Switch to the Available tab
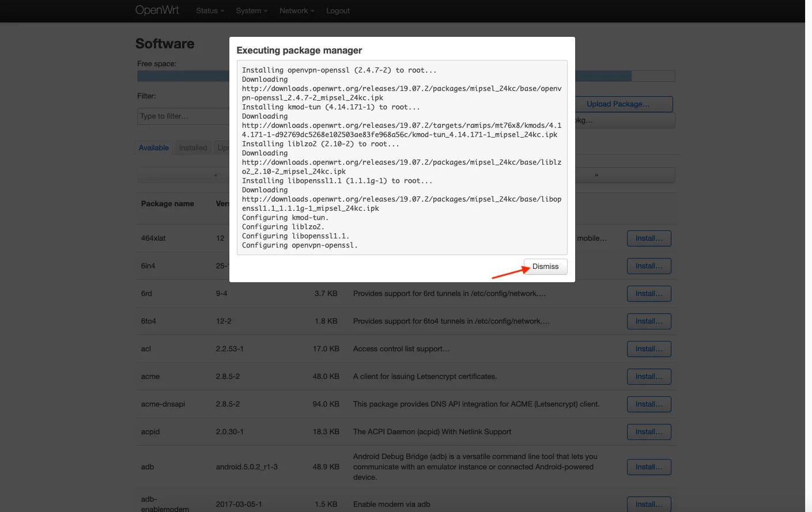Image resolution: width=812 pixels, height=512 pixels. point(154,148)
